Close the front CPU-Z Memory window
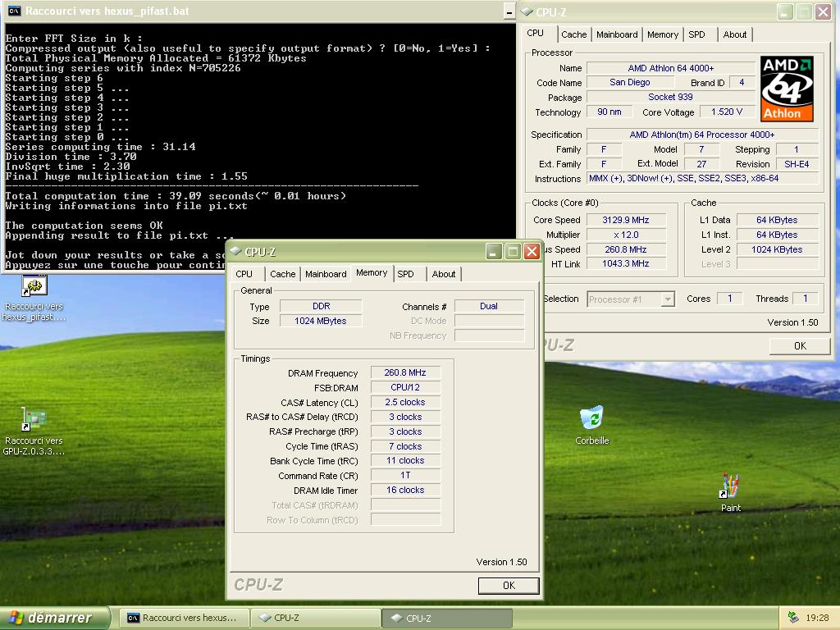840x630 pixels. pyautogui.click(x=532, y=251)
